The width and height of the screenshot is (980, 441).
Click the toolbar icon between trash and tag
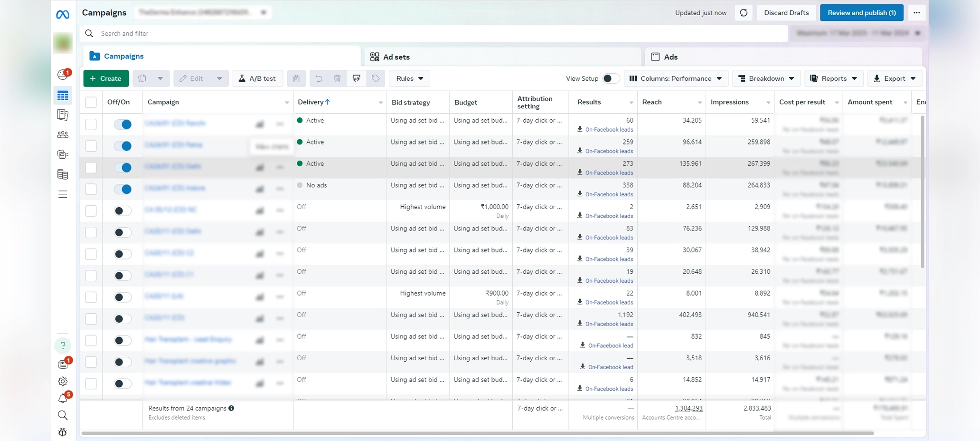tap(357, 78)
